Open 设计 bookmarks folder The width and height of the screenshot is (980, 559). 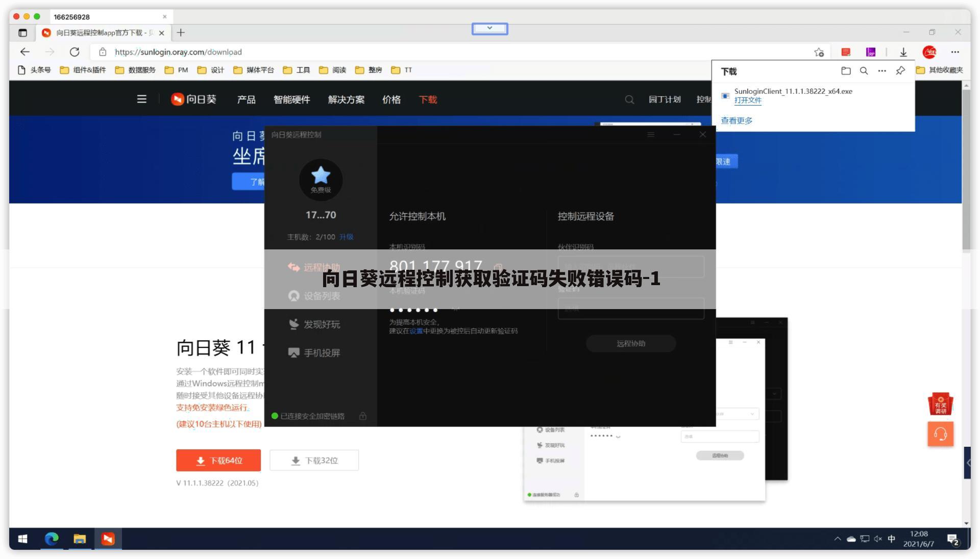pyautogui.click(x=211, y=70)
